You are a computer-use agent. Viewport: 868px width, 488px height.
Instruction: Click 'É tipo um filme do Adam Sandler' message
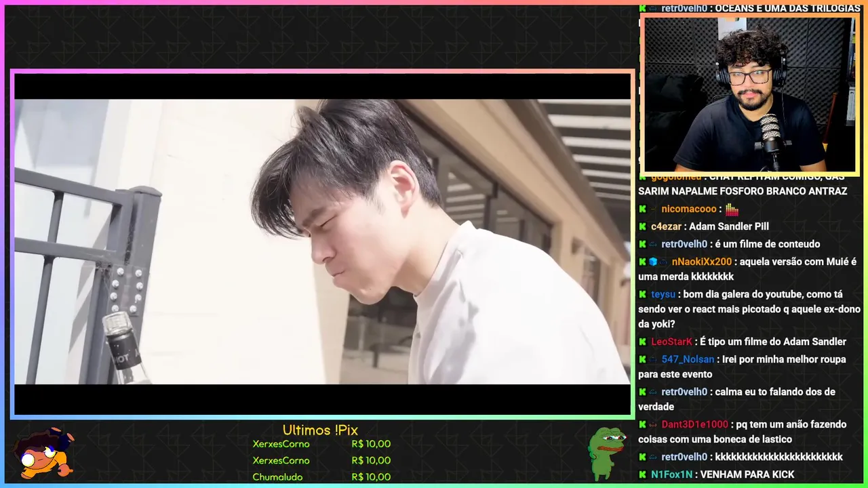(x=773, y=342)
